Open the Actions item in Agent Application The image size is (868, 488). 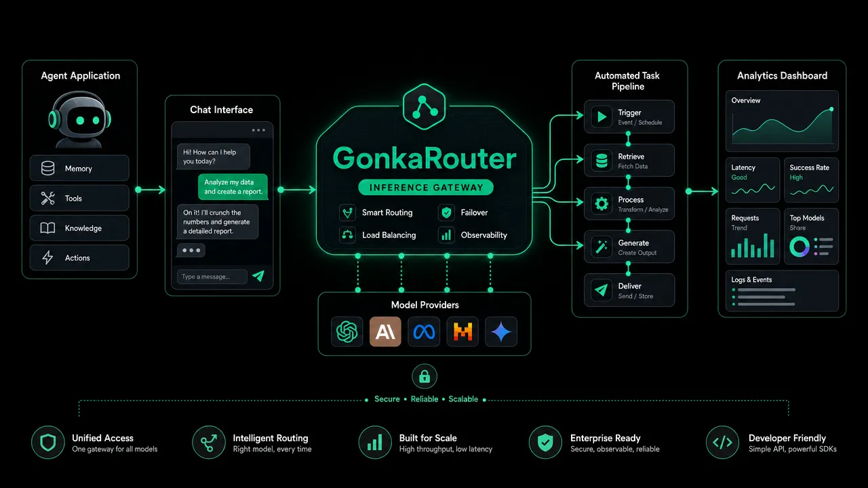point(79,258)
